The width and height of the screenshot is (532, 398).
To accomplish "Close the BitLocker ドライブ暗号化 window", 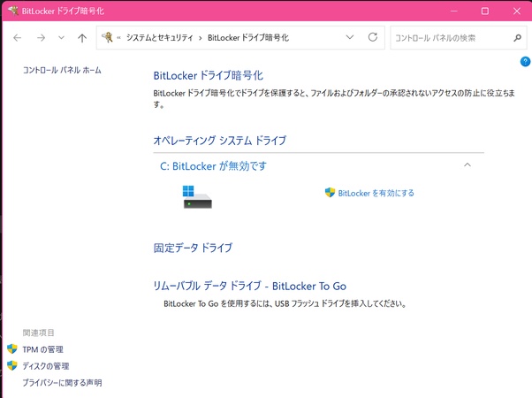I will pos(517,11).
